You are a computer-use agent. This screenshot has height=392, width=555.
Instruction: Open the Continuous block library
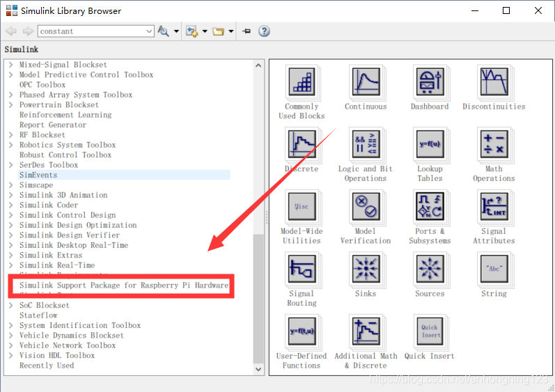coord(366,83)
